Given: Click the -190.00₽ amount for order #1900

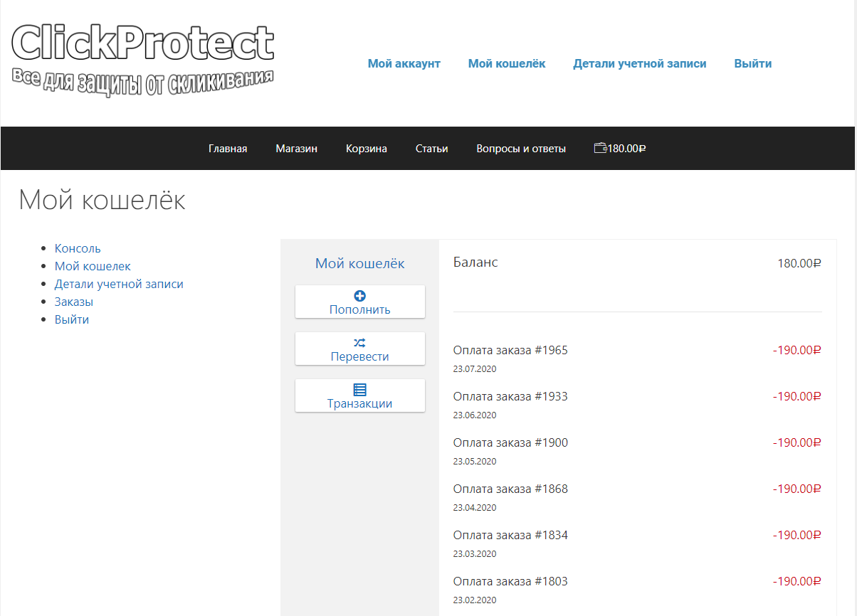Looking at the screenshot, I should tap(797, 442).
